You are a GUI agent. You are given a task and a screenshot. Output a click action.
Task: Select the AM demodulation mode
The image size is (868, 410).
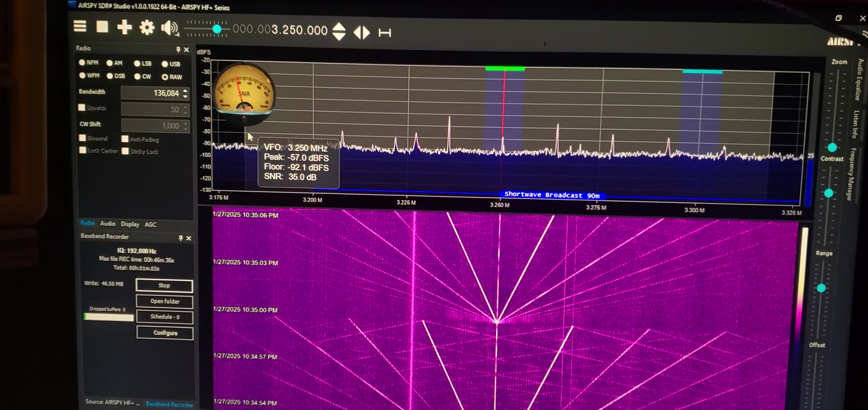click(x=110, y=63)
